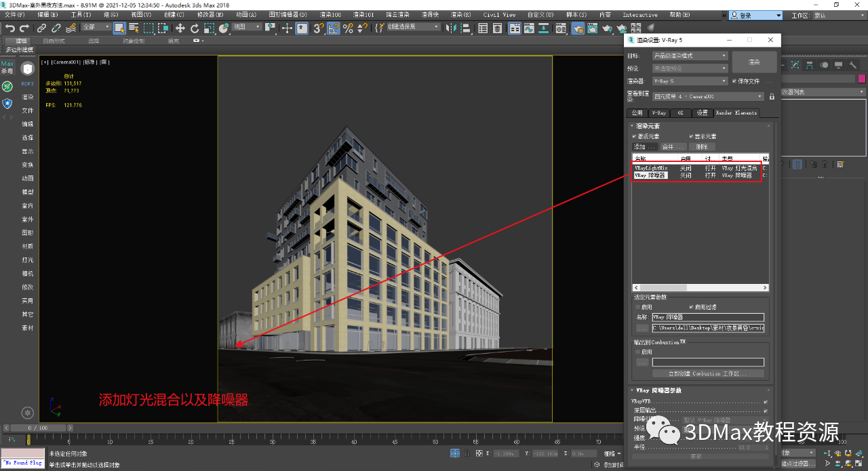Switch to the GI tab
Viewport: 868px width, 471px height.
[x=681, y=113]
